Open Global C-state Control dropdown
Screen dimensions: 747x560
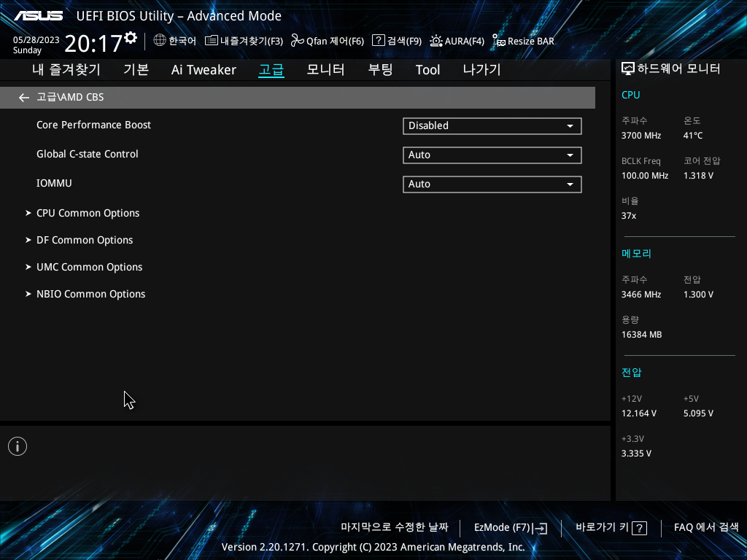[492, 155]
